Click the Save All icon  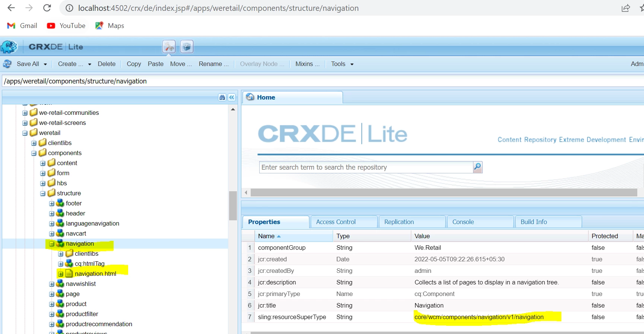click(7, 64)
